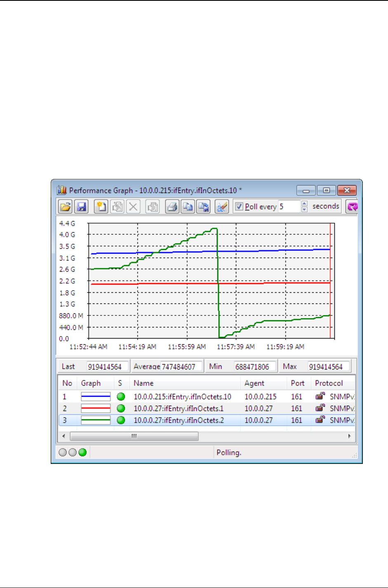Click the purple icon at the toolbar's end
388x588 pixels.
click(x=352, y=207)
